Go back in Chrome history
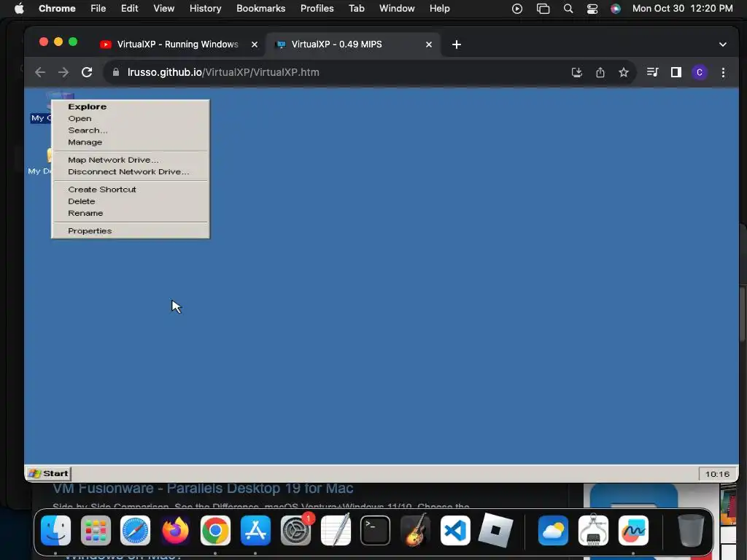The width and height of the screenshot is (747, 560). [x=40, y=72]
